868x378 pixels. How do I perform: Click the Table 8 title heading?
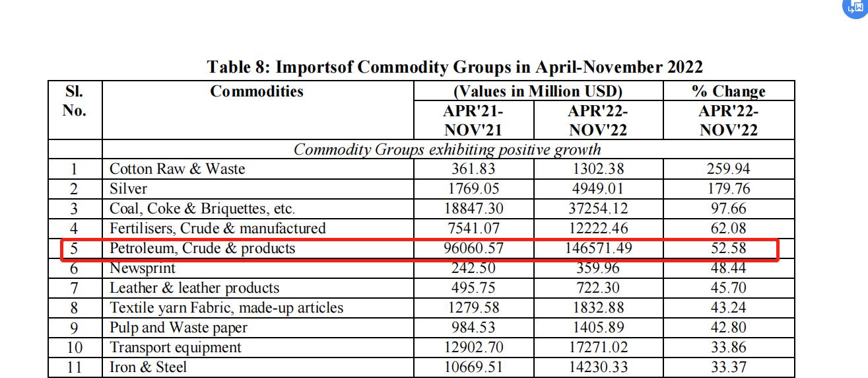(x=455, y=67)
